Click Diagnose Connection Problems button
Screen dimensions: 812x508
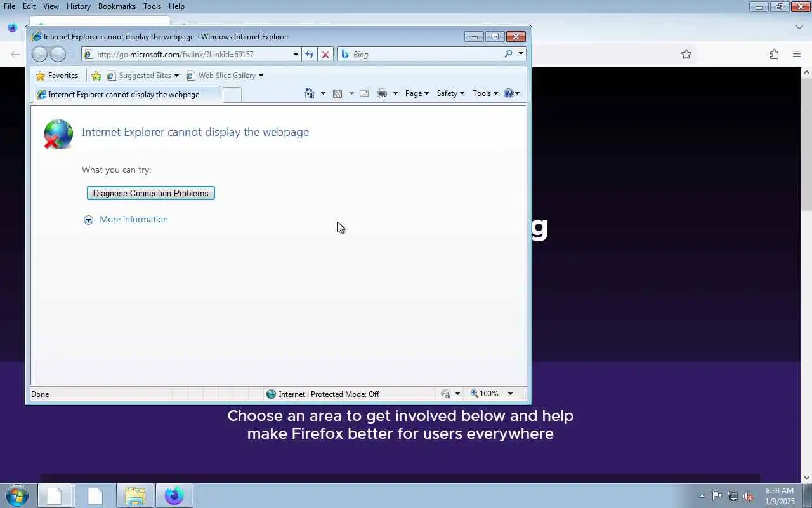point(151,193)
